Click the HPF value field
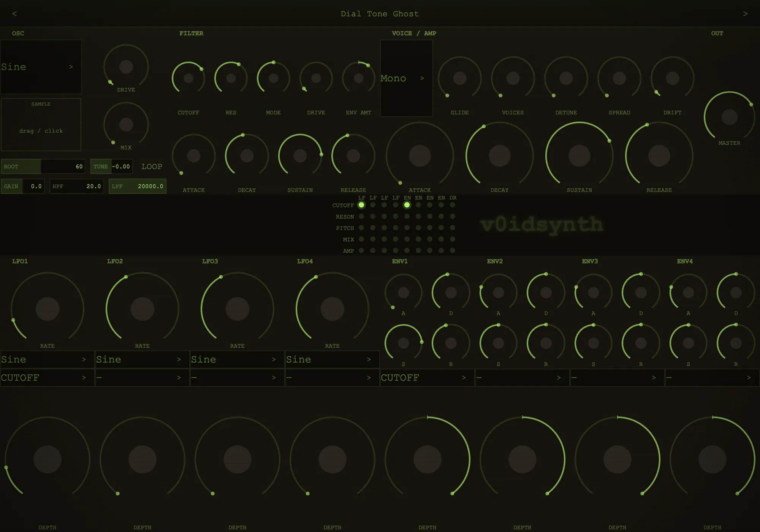The image size is (760, 532). (77, 186)
